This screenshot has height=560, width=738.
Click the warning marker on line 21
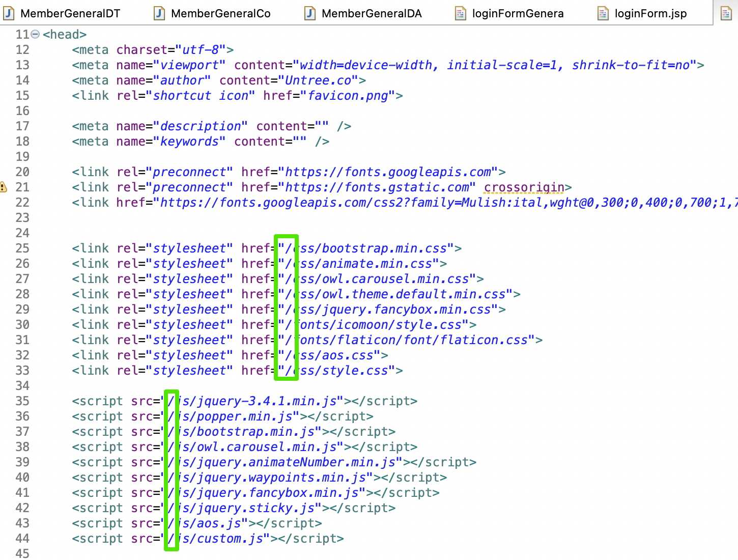[4, 187]
